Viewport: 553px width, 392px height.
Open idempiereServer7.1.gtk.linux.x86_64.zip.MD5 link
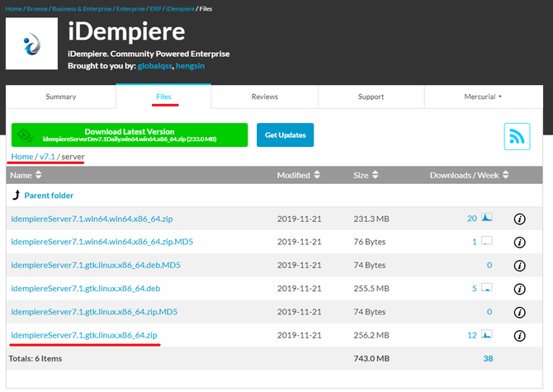point(94,312)
